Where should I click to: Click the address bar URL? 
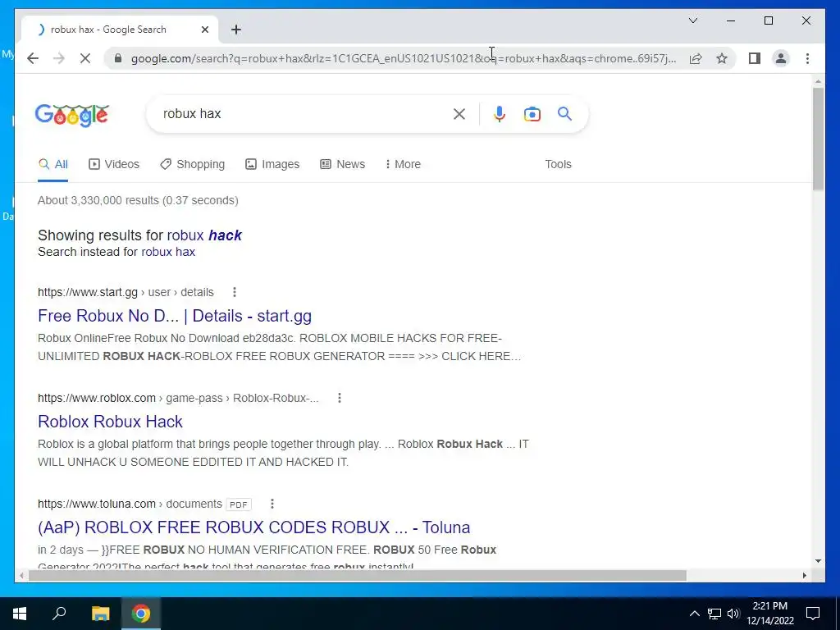[x=404, y=58]
